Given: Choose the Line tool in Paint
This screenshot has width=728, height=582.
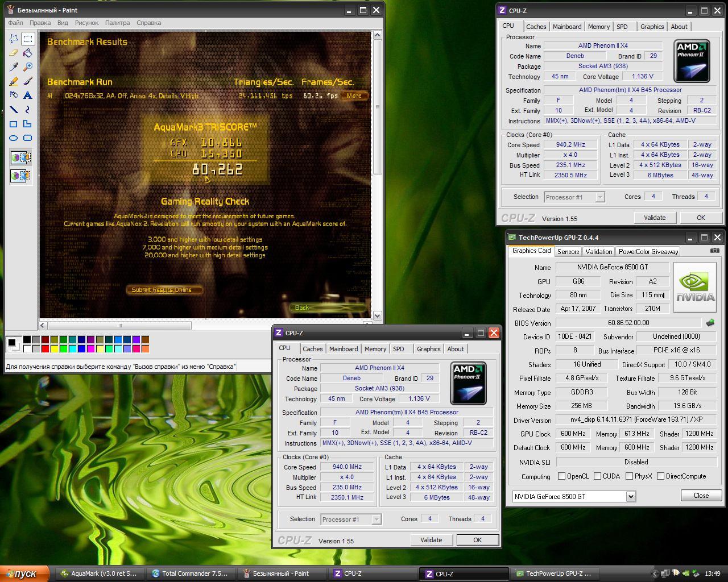Looking at the screenshot, I should pos(14,110).
